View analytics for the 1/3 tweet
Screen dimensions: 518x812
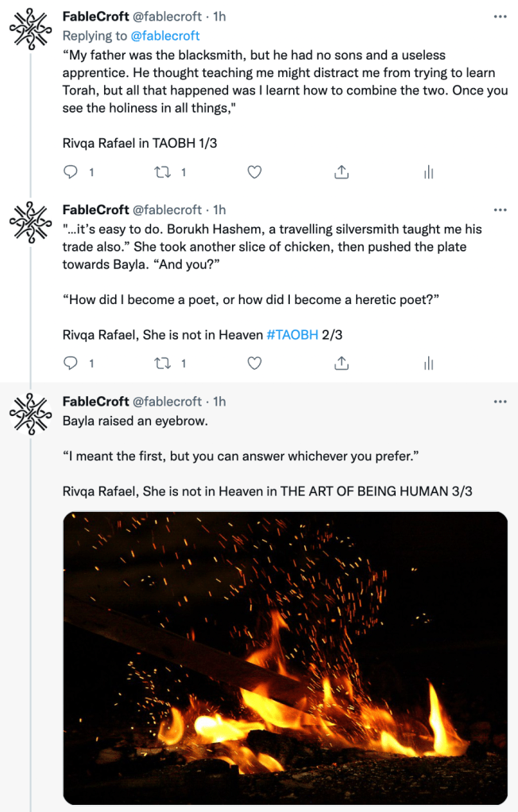coord(428,171)
